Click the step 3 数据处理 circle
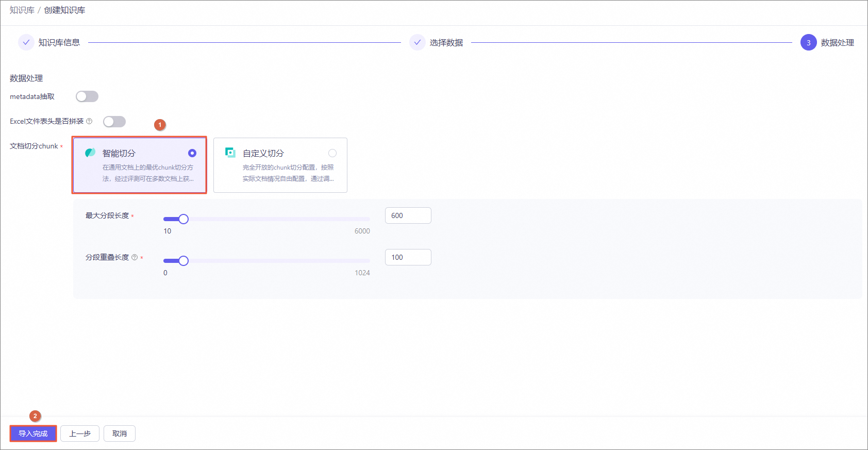Image resolution: width=868 pixels, height=450 pixels. pyautogui.click(x=809, y=42)
